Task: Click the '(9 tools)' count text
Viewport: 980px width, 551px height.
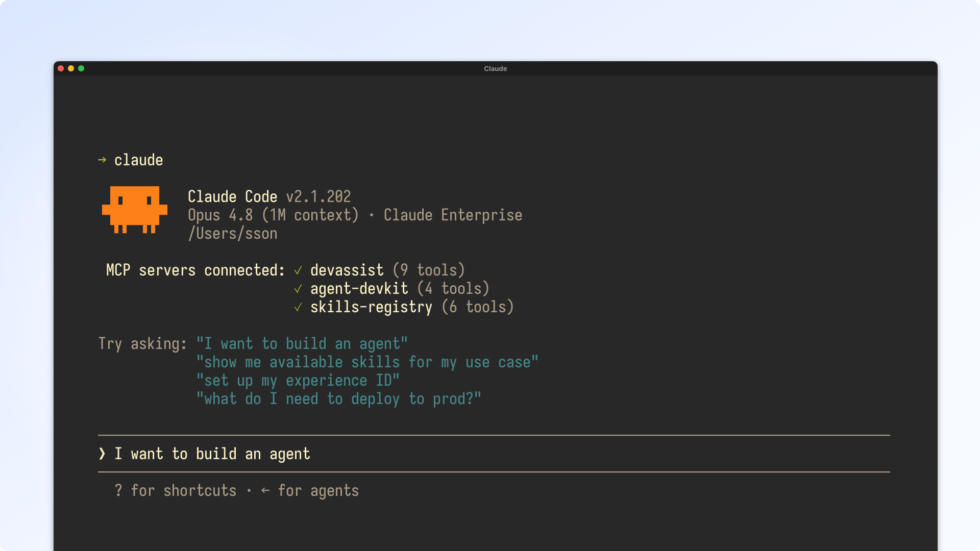Action: pyautogui.click(x=429, y=270)
